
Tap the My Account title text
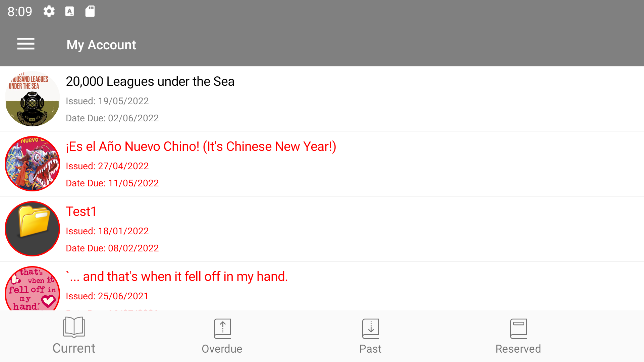click(101, 45)
